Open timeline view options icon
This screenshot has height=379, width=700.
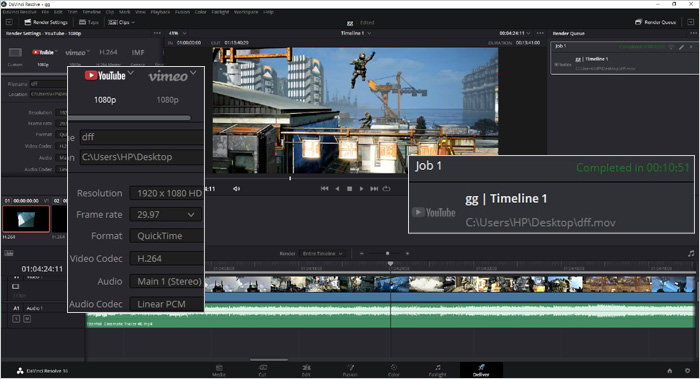pyautogui.click(x=8, y=253)
